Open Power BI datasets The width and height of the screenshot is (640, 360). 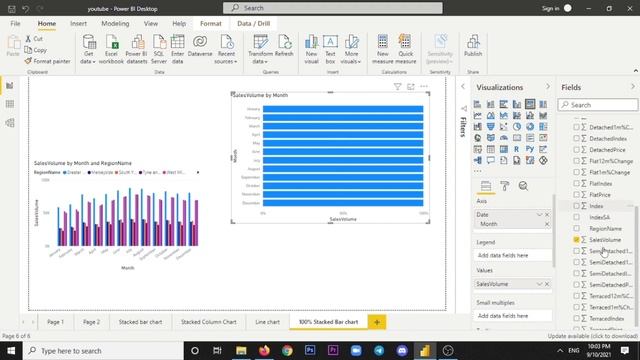click(x=136, y=49)
